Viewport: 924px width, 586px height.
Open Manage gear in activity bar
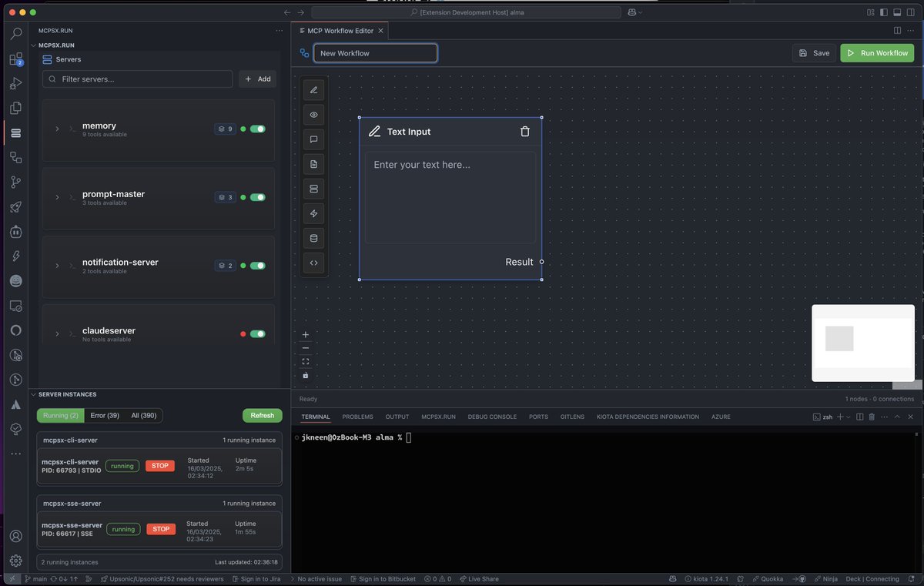16,561
